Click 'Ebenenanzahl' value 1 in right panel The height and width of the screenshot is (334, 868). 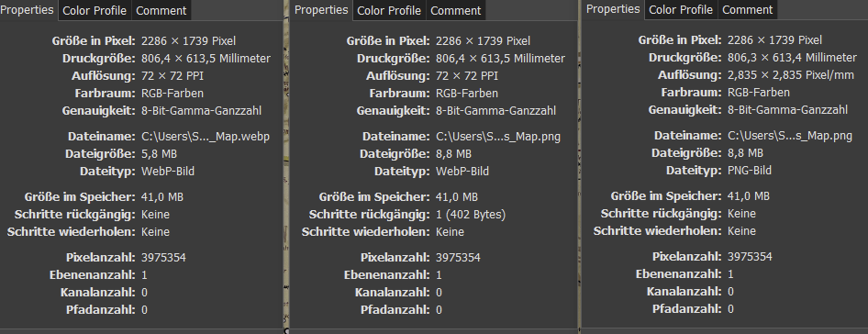tap(730, 273)
